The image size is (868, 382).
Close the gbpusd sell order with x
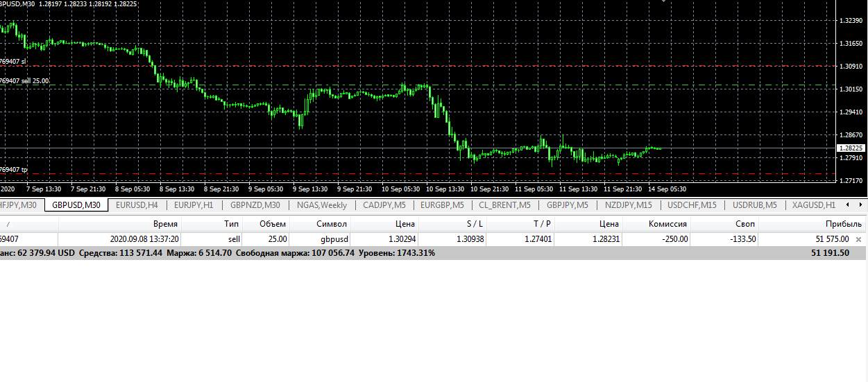[x=858, y=239]
